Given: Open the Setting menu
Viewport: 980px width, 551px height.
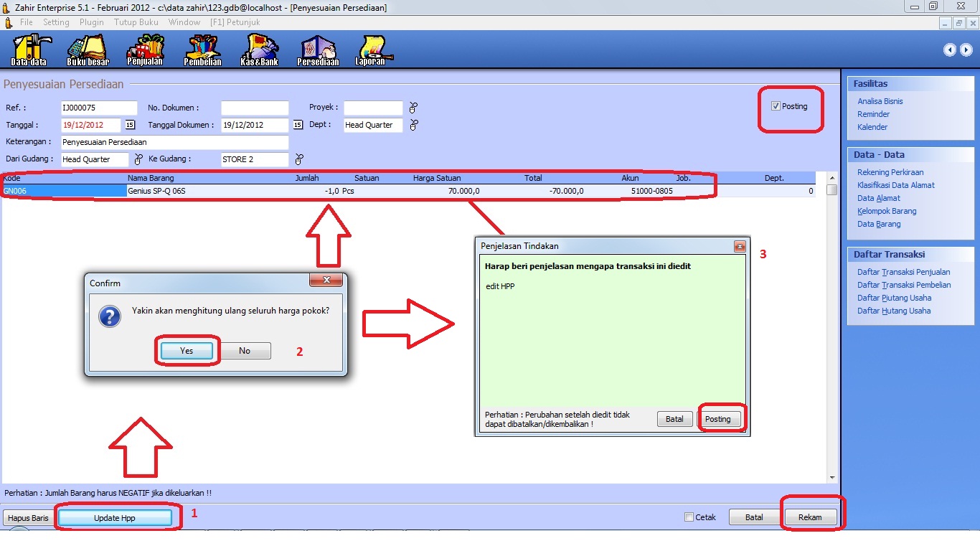Looking at the screenshot, I should pyautogui.click(x=56, y=22).
